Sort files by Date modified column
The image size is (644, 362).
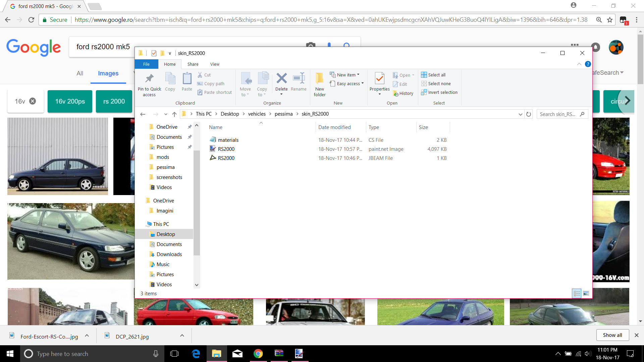pos(340,127)
